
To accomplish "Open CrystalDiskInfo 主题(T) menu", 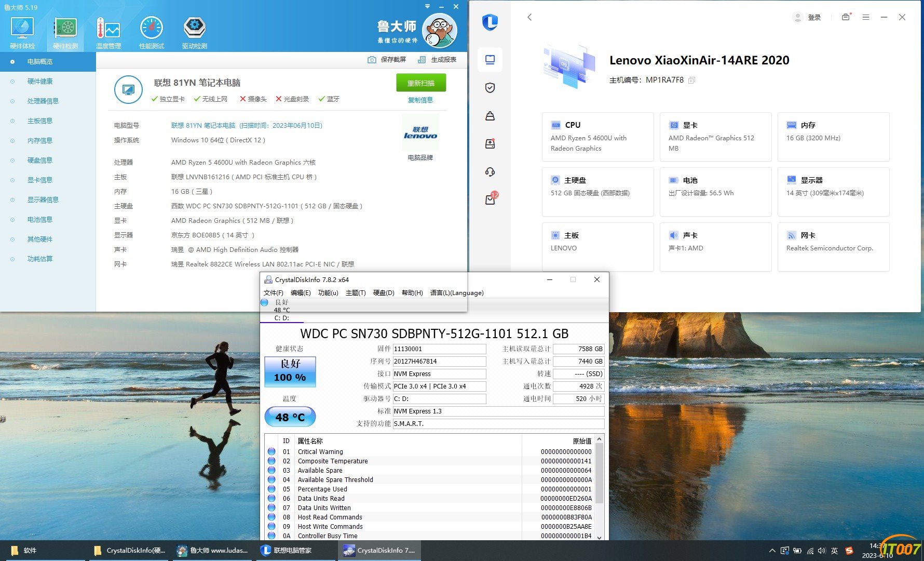I will [x=356, y=293].
